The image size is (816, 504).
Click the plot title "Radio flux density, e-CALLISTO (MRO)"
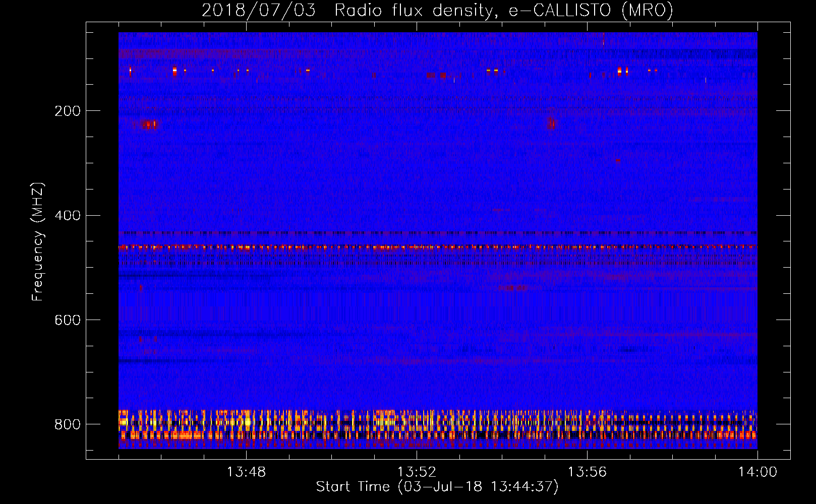504,10
